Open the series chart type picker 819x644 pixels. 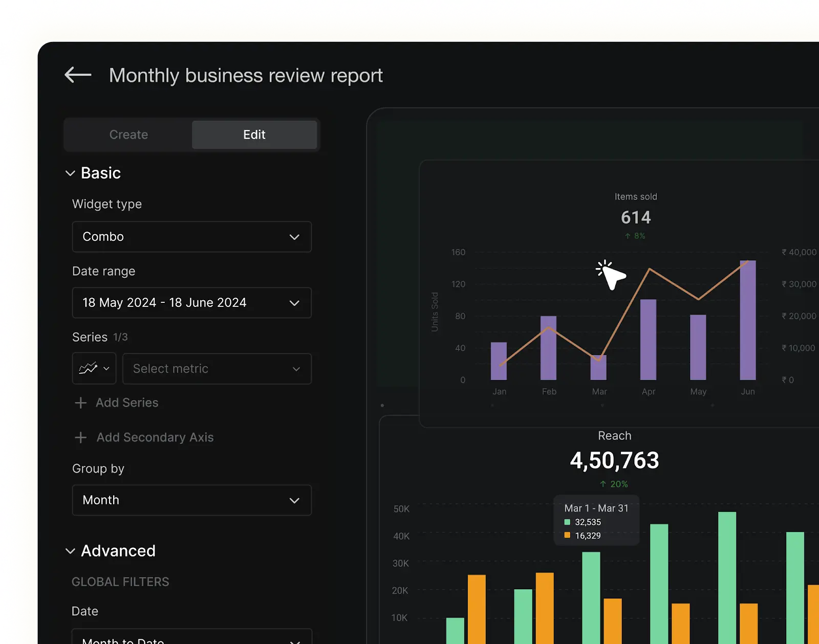[94, 368]
